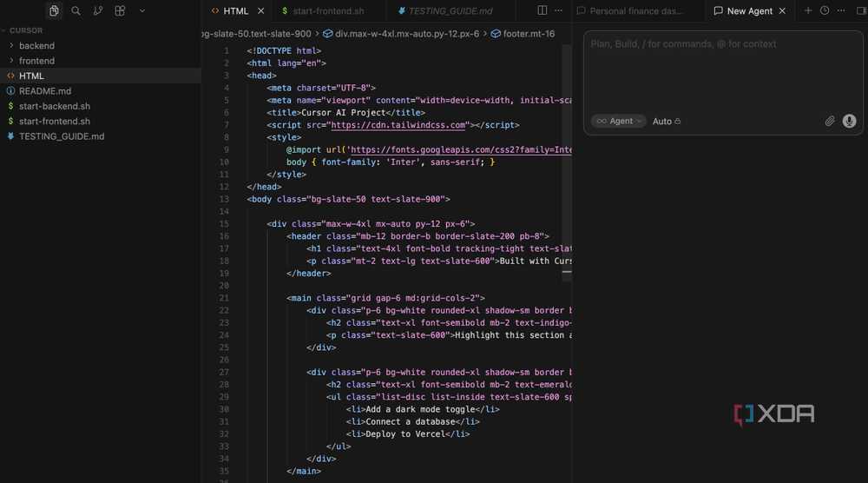
Task: Open the cdn.tailwindcss.com link in code
Action: click(x=398, y=125)
